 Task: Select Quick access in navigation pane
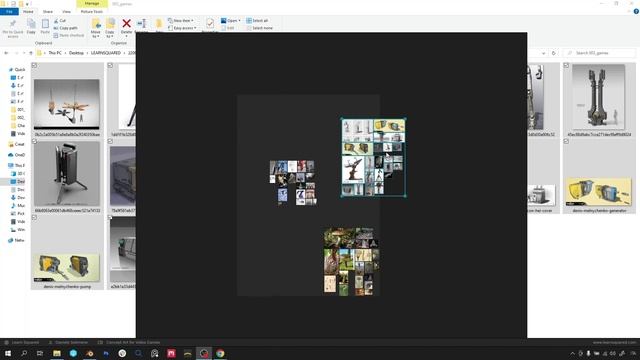(17, 70)
